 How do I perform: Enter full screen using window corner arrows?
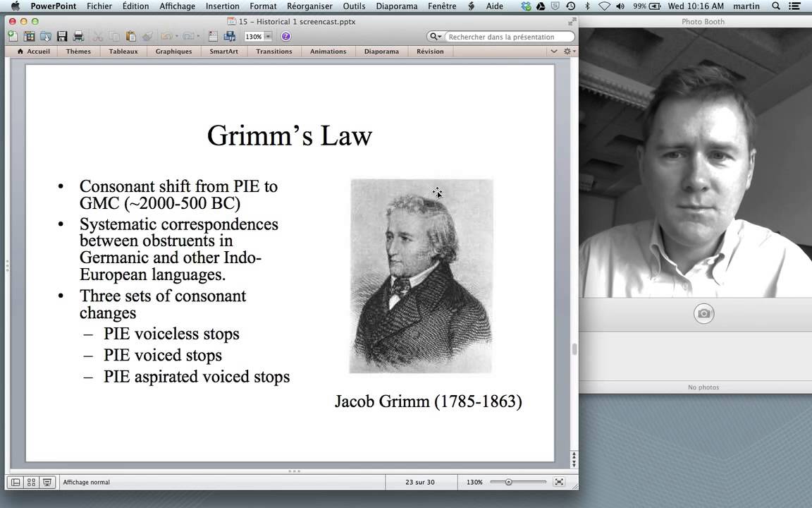tap(572, 21)
